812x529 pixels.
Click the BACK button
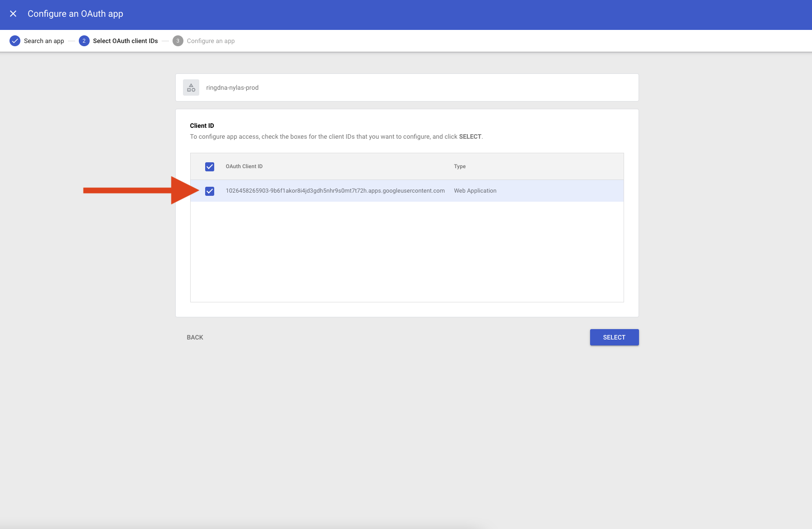click(x=195, y=337)
